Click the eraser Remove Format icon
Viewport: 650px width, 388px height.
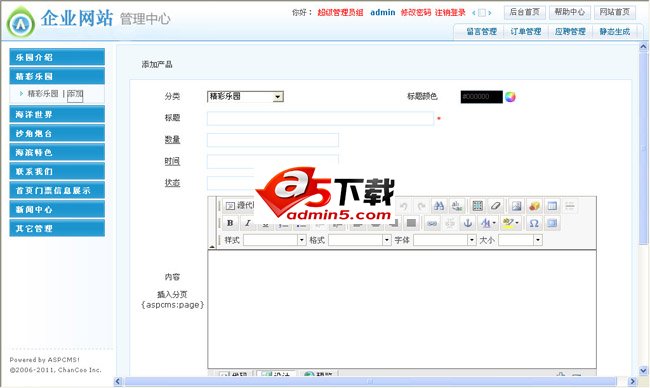495,206
